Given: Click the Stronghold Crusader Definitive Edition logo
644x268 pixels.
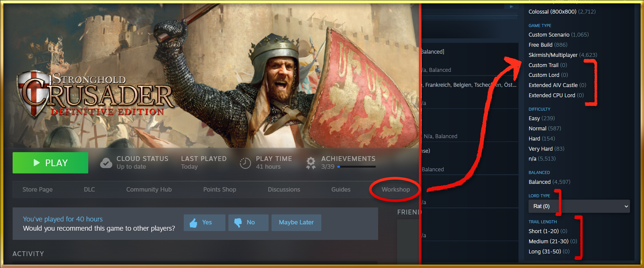Looking at the screenshot, I should 95,94.
